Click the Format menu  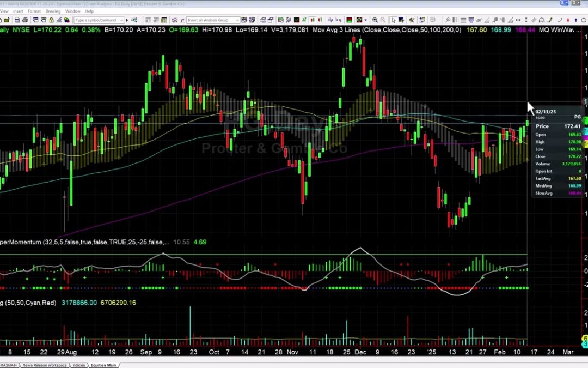click(x=34, y=11)
